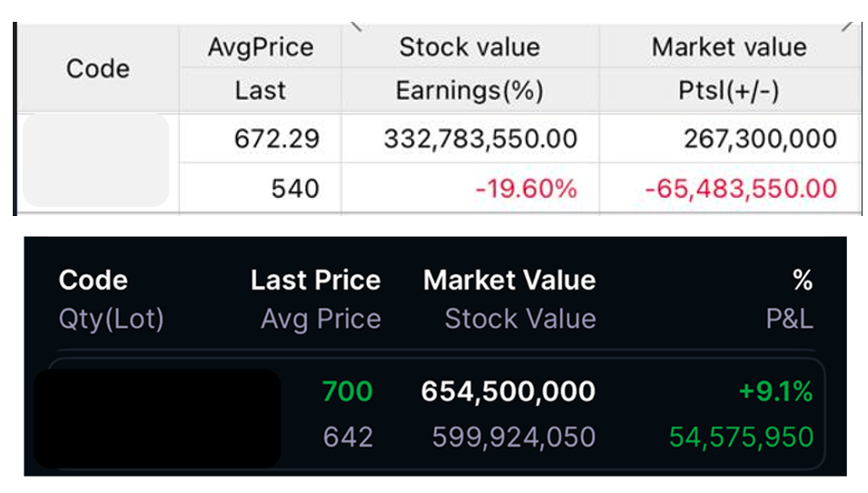Click the last price 540 cell

295,189
